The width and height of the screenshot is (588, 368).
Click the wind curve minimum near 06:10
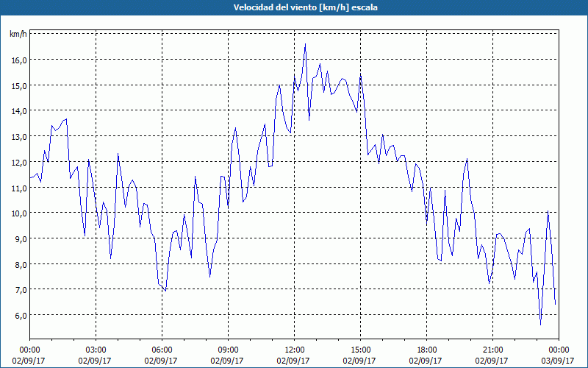165,291
